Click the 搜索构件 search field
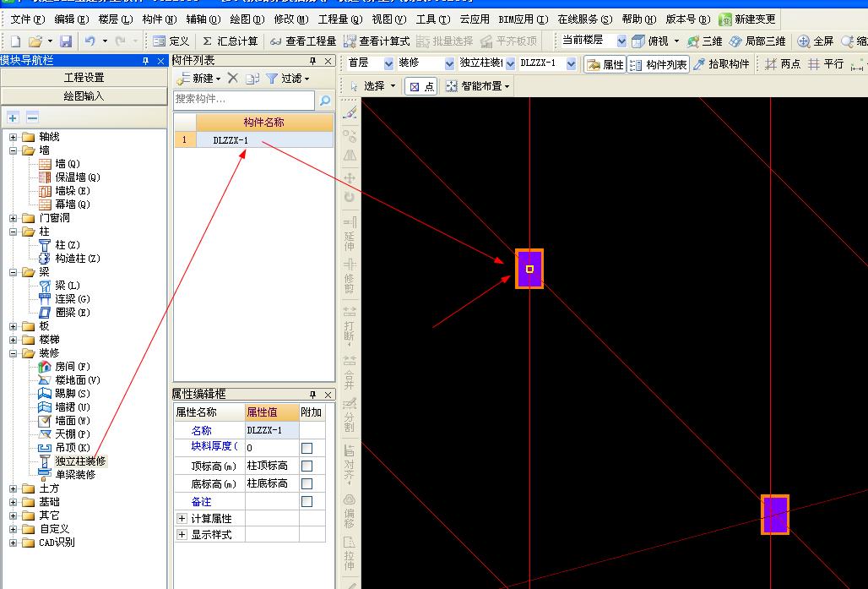Viewport: 868px width, 589px height. (x=243, y=99)
